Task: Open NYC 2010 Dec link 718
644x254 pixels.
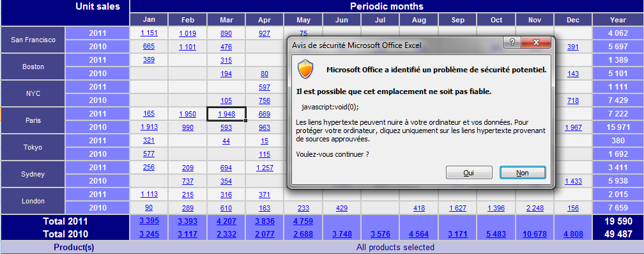Action: pos(573,100)
